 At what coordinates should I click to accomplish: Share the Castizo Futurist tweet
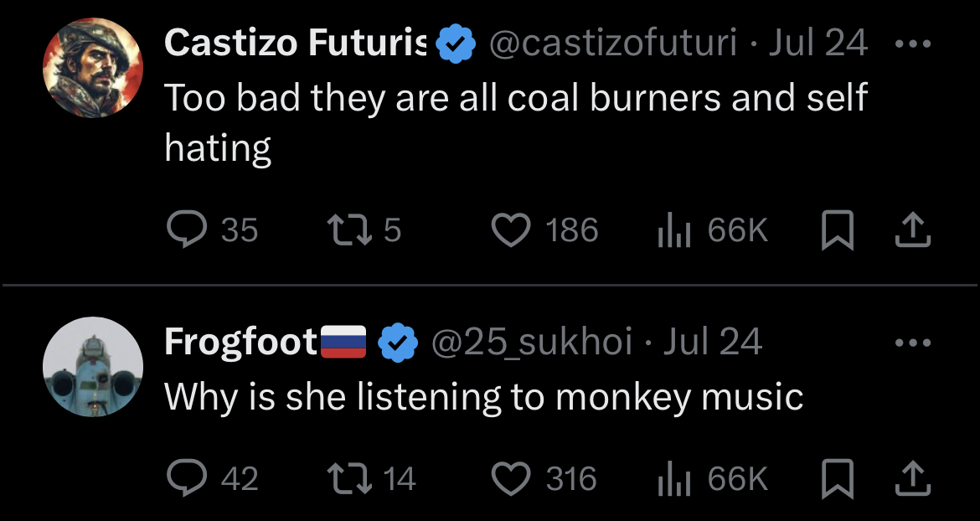pyautogui.click(x=913, y=230)
